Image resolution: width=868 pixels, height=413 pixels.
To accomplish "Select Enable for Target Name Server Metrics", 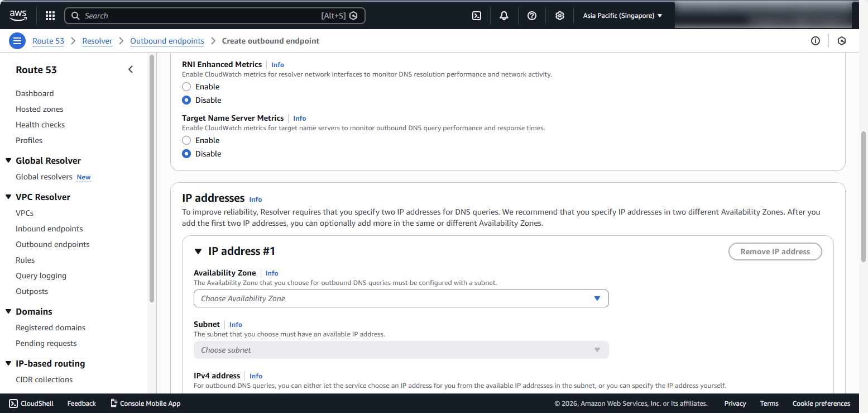I will click(x=186, y=140).
